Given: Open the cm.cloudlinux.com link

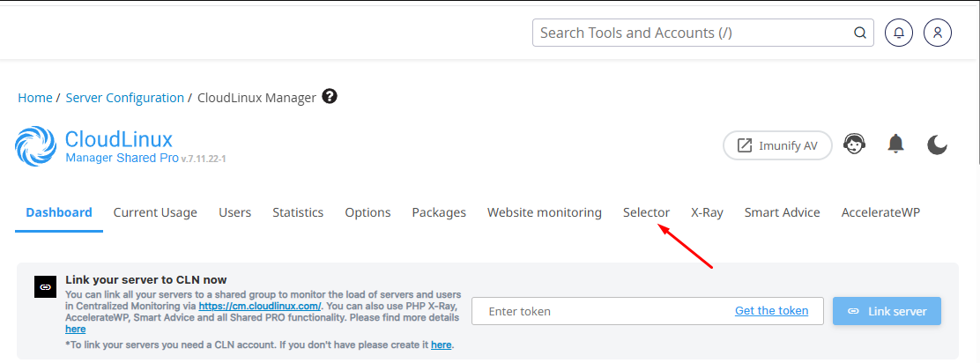Looking at the screenshot, I should pyautogui.click(x=260, y=306).
